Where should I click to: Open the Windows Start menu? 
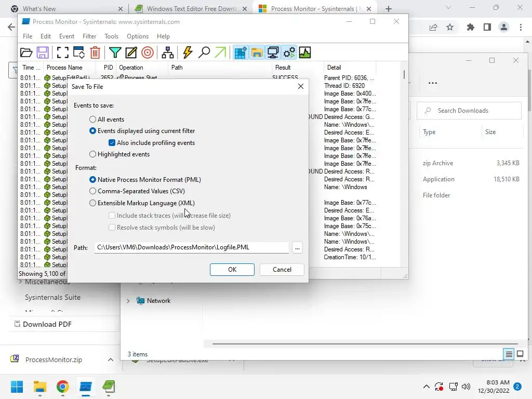17,387
